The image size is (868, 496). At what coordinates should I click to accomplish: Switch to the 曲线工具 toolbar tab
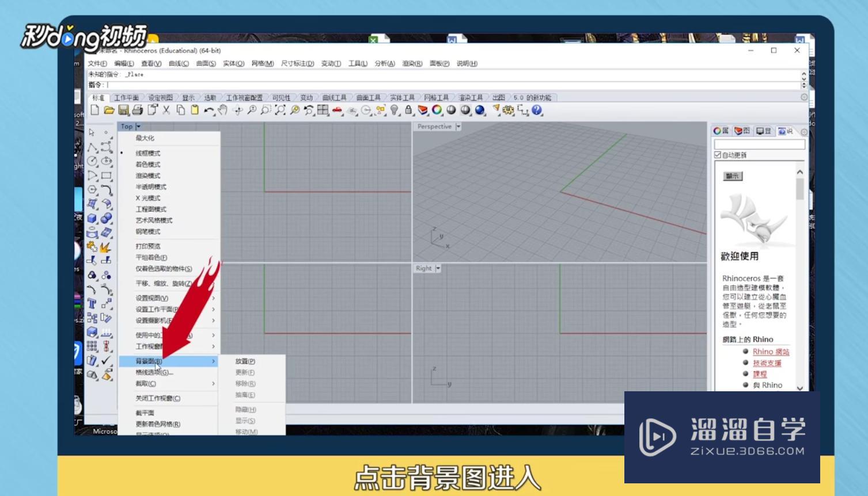334,98
